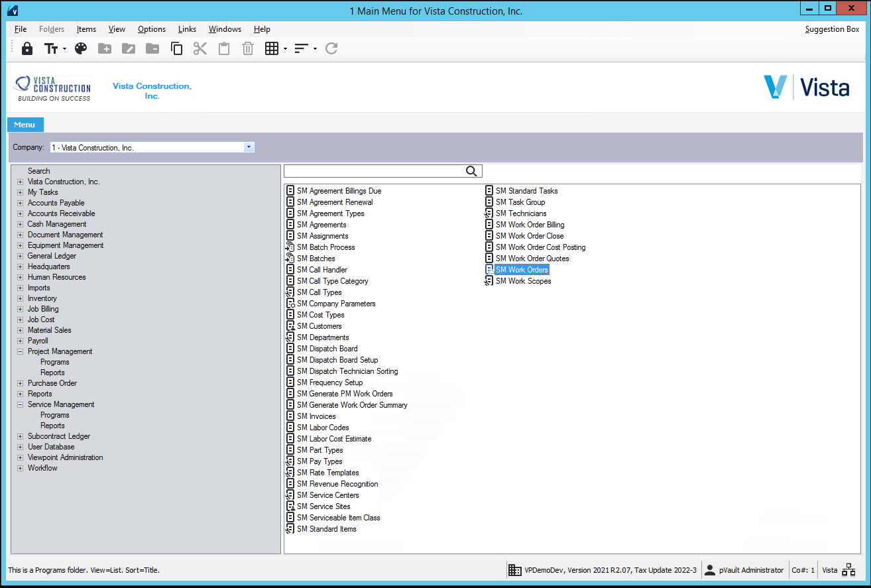
Task: Select SM Work Order Quotes item
Action: click(532, 259)
